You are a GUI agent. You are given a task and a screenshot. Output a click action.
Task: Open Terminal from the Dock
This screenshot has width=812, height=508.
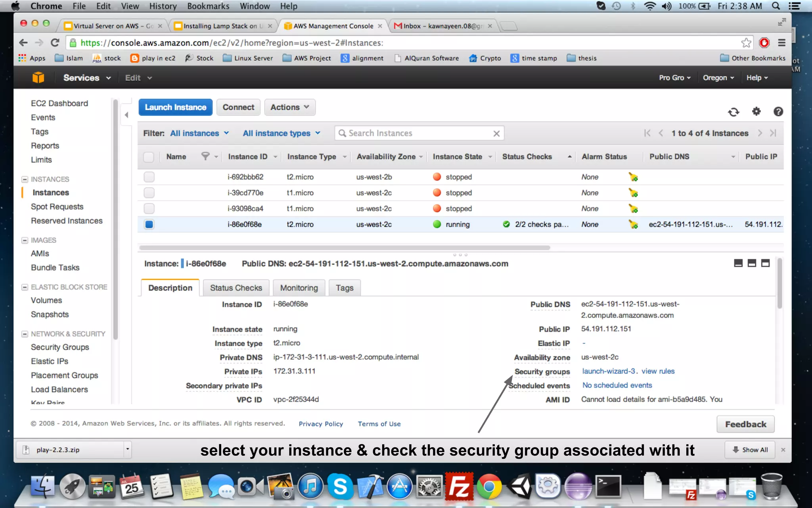coord(608,486)
